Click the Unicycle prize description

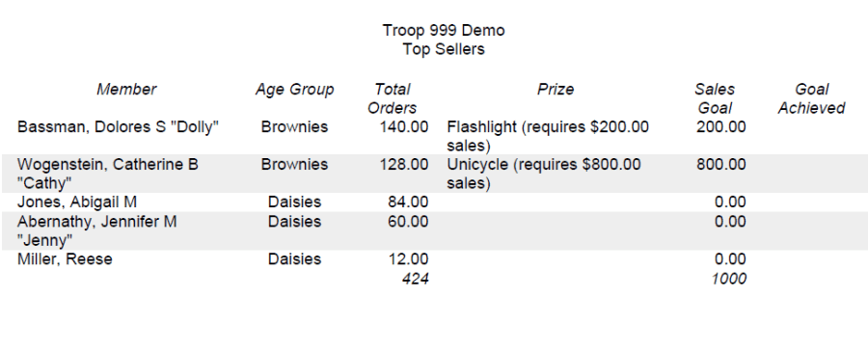tap(544, 174)
